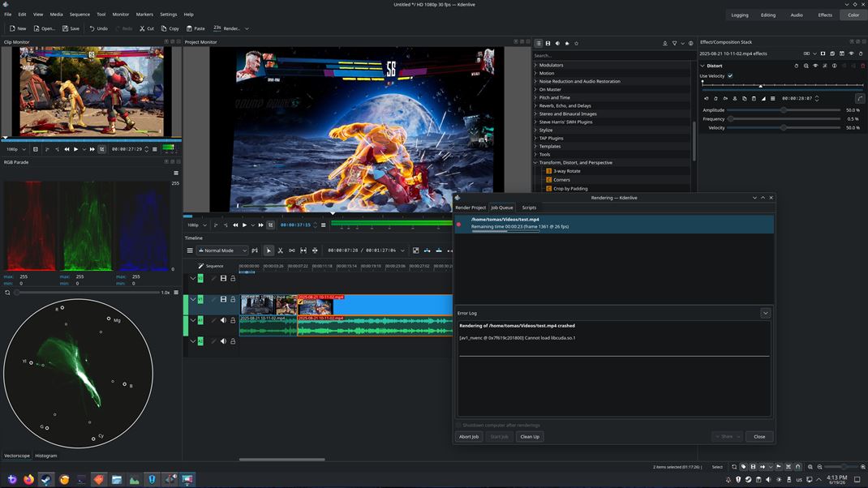Switch to the Histogram tab

point(46,456)
